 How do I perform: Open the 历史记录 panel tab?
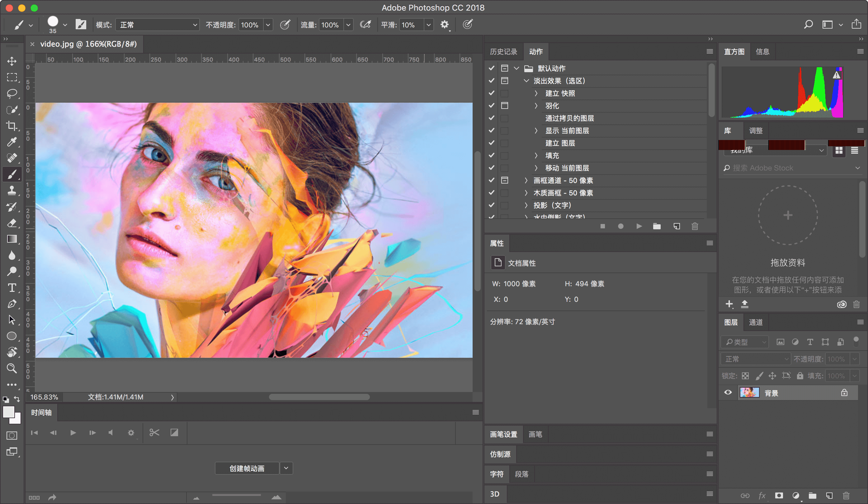503,51
